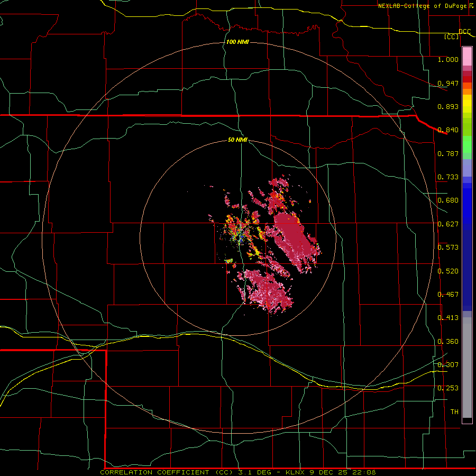This screenshot has width=476, height=476.
Task: Click the DCC label above the legend
Action: (x=464, y=31)
